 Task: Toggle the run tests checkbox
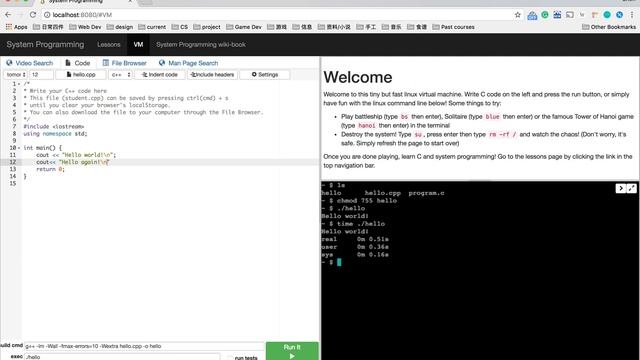(230, 358)
